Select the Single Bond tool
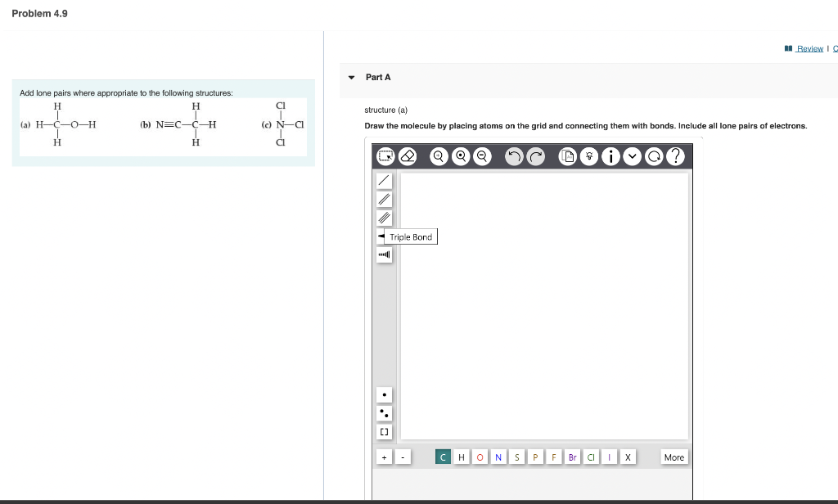This screenshot has height=504, width=838. point(384,180)
